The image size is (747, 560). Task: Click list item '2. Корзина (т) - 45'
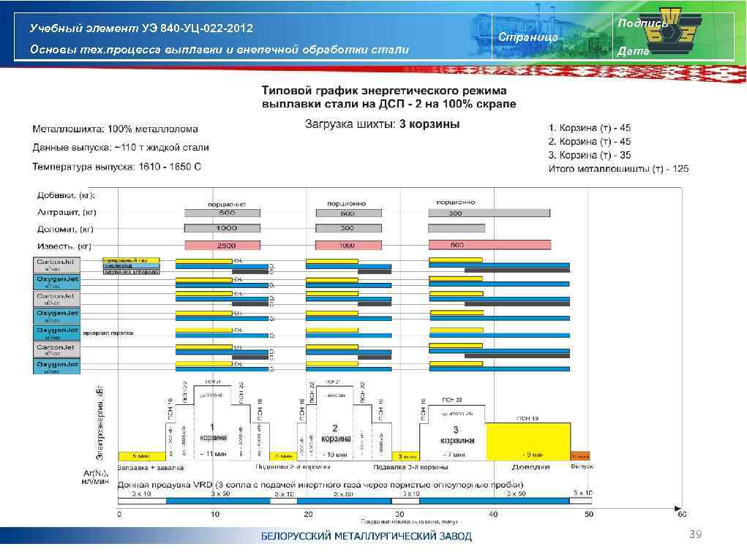(590, 141)
